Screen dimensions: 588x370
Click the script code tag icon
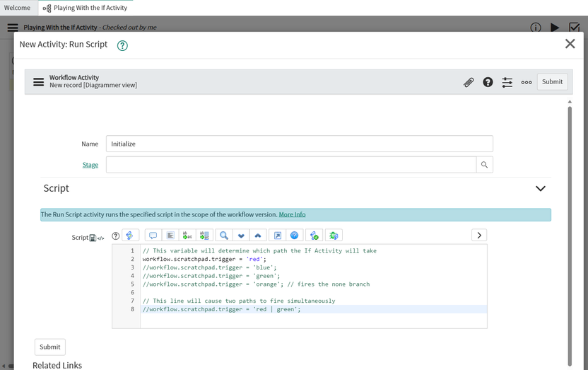coord(100,238)
